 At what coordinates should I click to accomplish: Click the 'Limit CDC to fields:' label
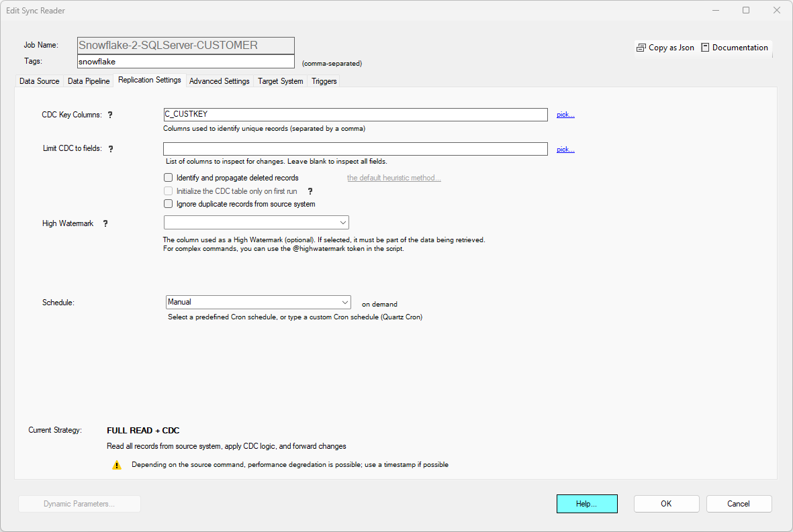point(73,148)
